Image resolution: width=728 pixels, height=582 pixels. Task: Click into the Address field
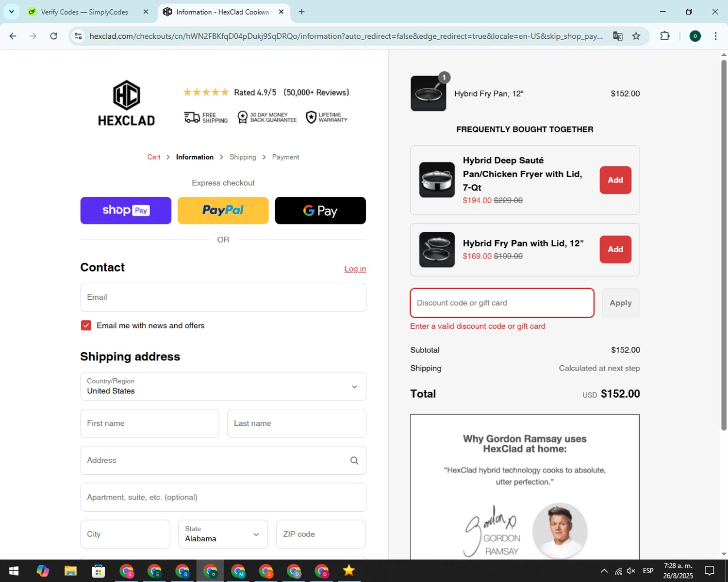223,460
